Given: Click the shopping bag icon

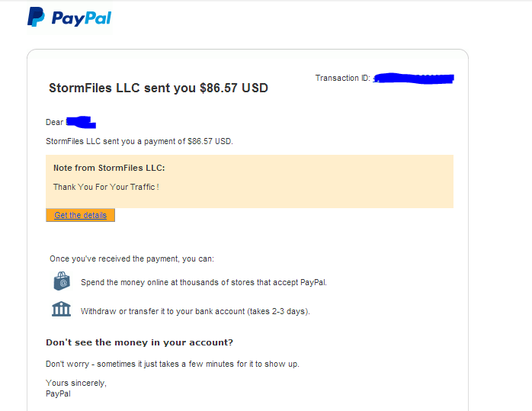Looking at the screenshot, I should pyautogui.click(x=61, y=281).
